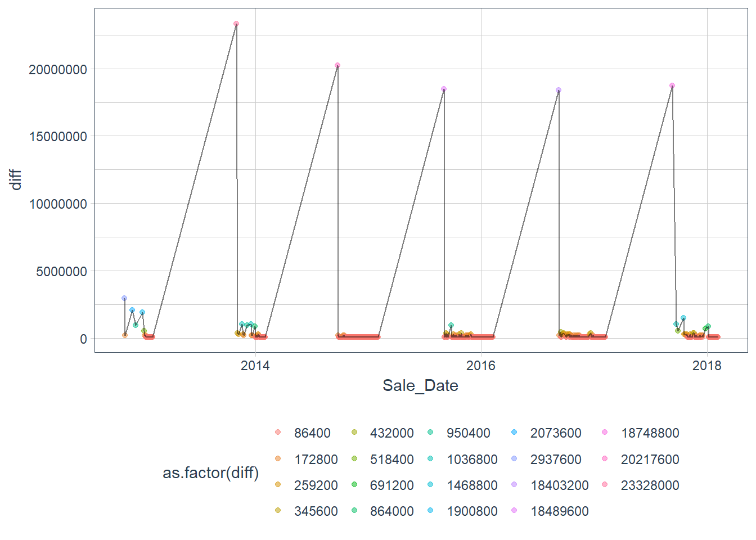Click the 2073600 legend color marker

(514, 433)
